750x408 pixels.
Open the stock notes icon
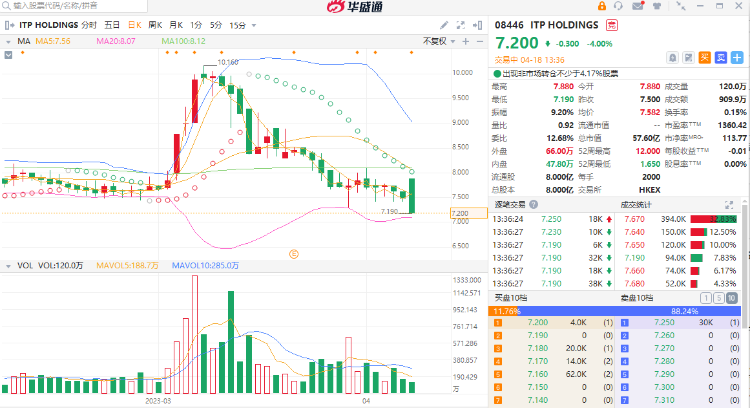(688, 58)
